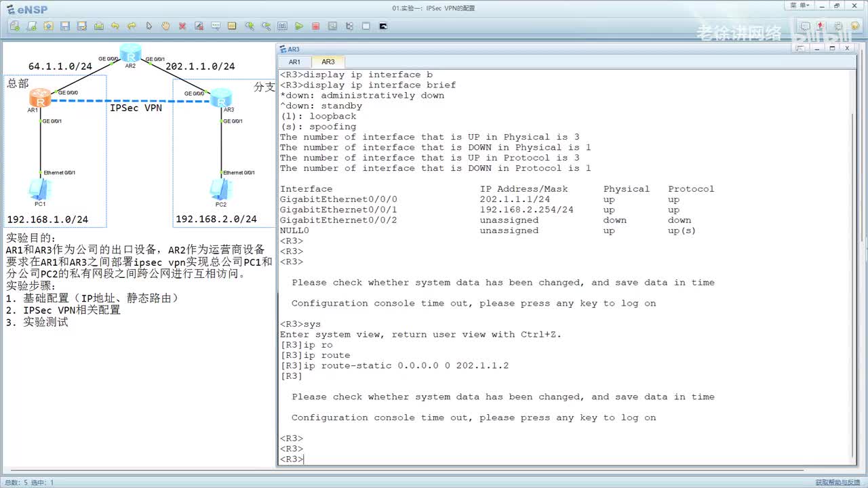This screenshot has width=868, height=488.
Task: Click the 202.1.1.1/24 address in terminal
Action: (x=515, y=199)
